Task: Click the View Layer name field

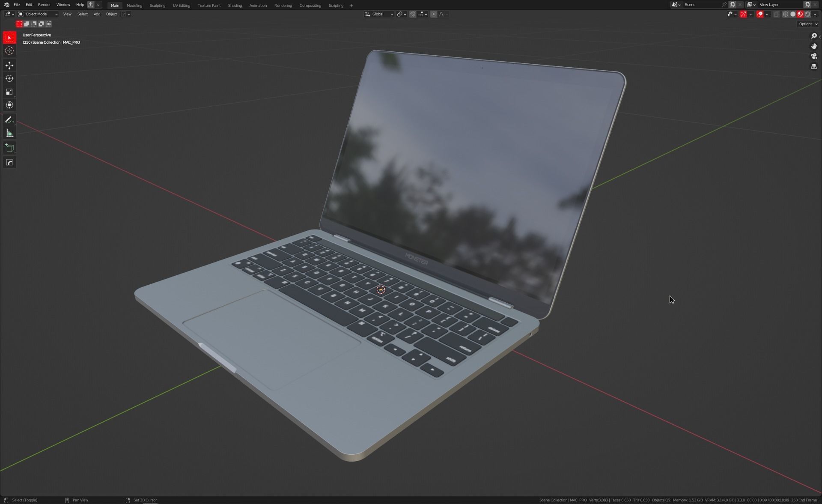Action: pos(780,5)
